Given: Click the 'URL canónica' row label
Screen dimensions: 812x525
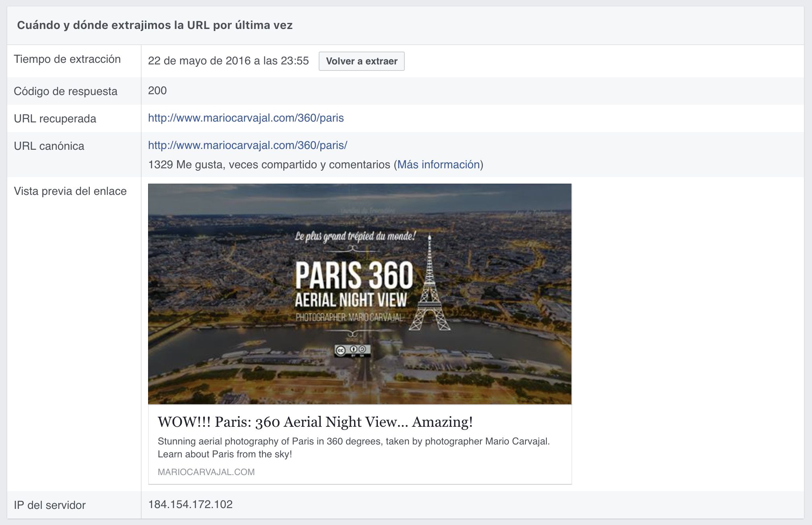Looking at the screenshot, I should point(49,146).
